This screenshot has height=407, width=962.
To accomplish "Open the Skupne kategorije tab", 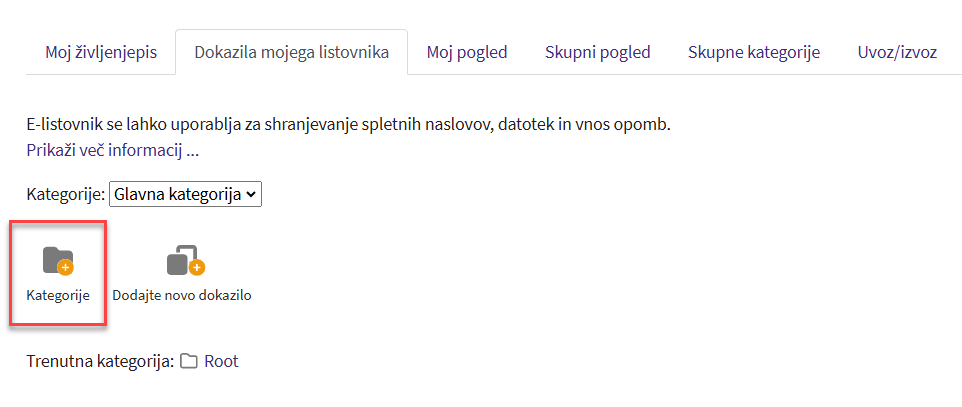I will 754,52.
